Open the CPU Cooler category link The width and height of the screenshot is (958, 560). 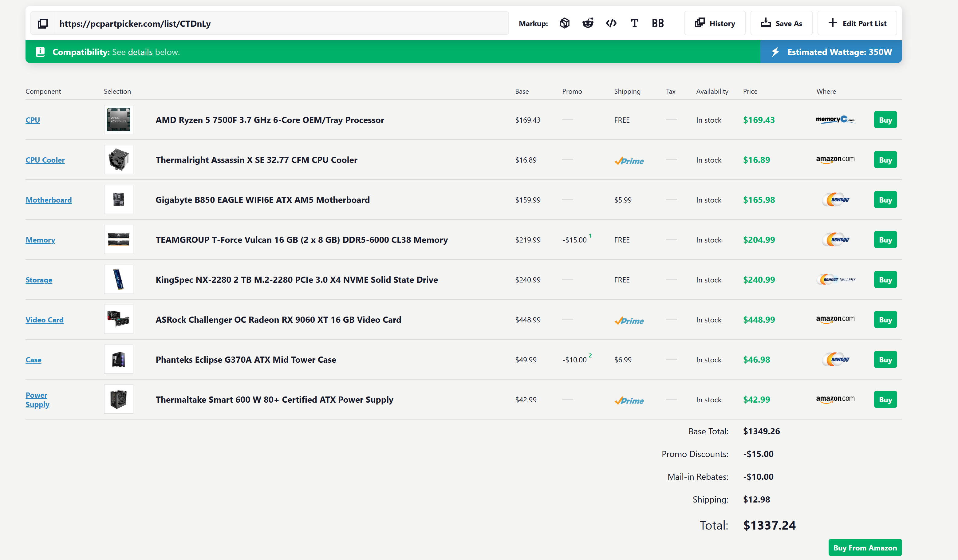(45, 160)
